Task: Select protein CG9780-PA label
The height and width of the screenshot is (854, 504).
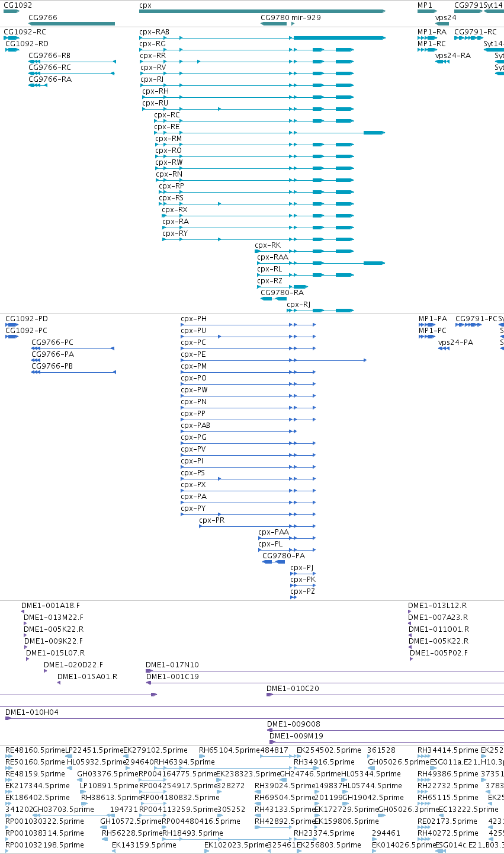Action: [284, 556]
